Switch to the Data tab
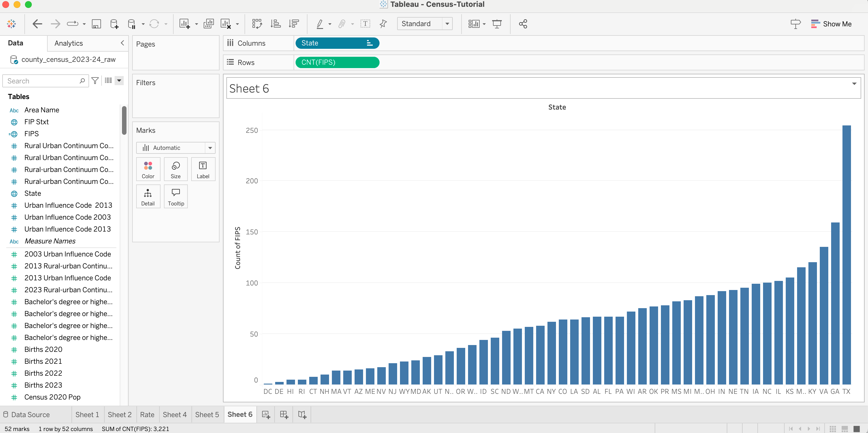 [16, 43]
